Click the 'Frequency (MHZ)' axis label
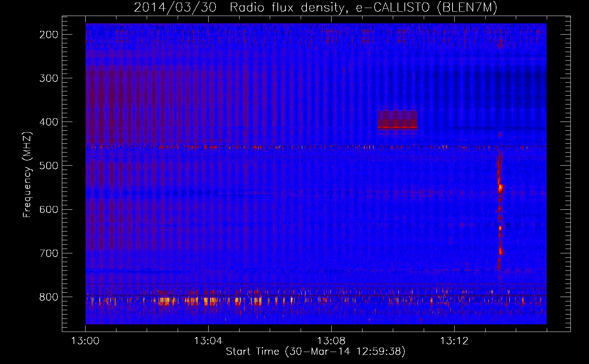589x364 pixels. pos(27,175)
